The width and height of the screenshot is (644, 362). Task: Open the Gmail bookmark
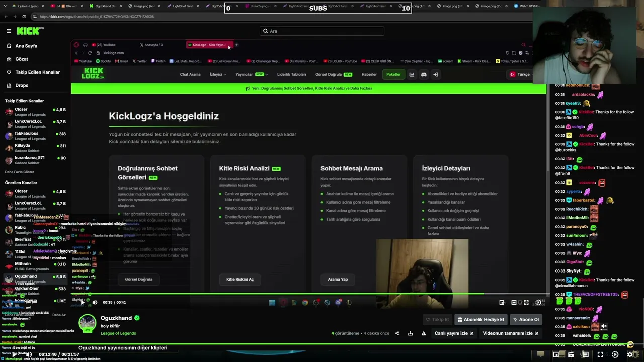click(x=121, y=61)
